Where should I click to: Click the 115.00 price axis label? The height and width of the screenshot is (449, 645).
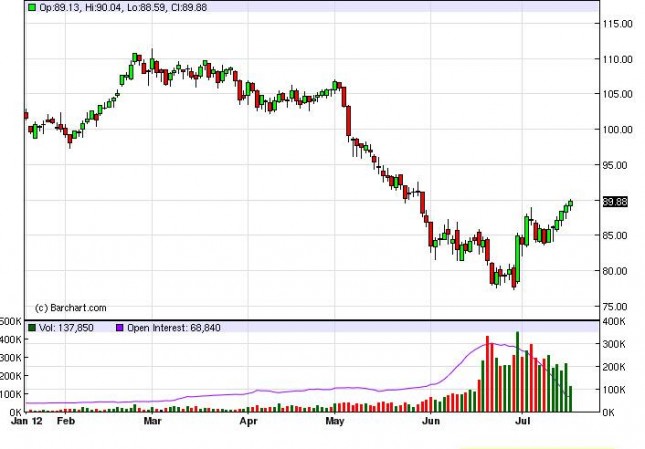(617, 24)
